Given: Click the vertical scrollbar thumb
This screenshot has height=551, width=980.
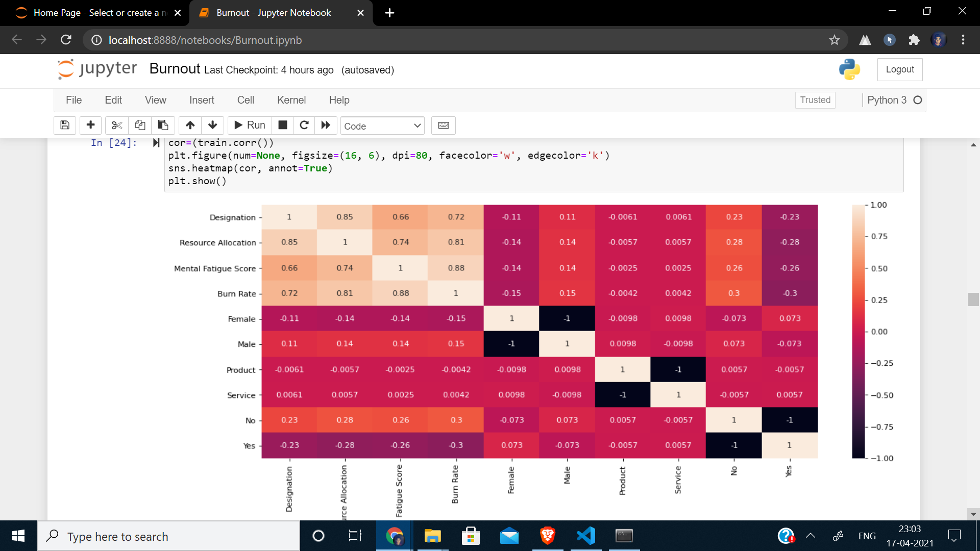Looking at the screenshot, I should point(973,299).
